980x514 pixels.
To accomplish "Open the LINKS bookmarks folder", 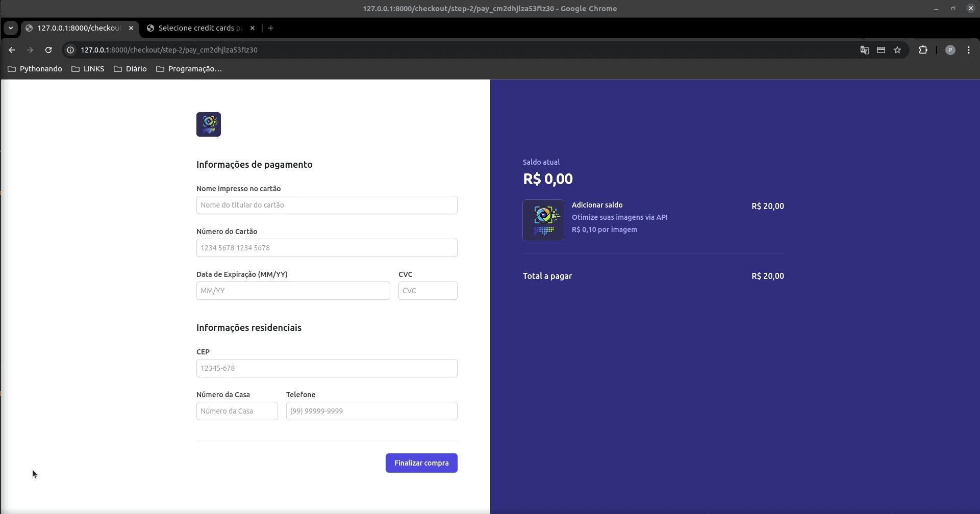I will [88, 69].
